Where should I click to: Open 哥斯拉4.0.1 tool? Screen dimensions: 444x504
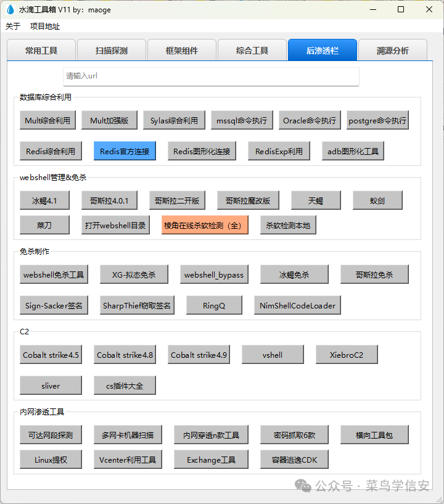(109, 200)
